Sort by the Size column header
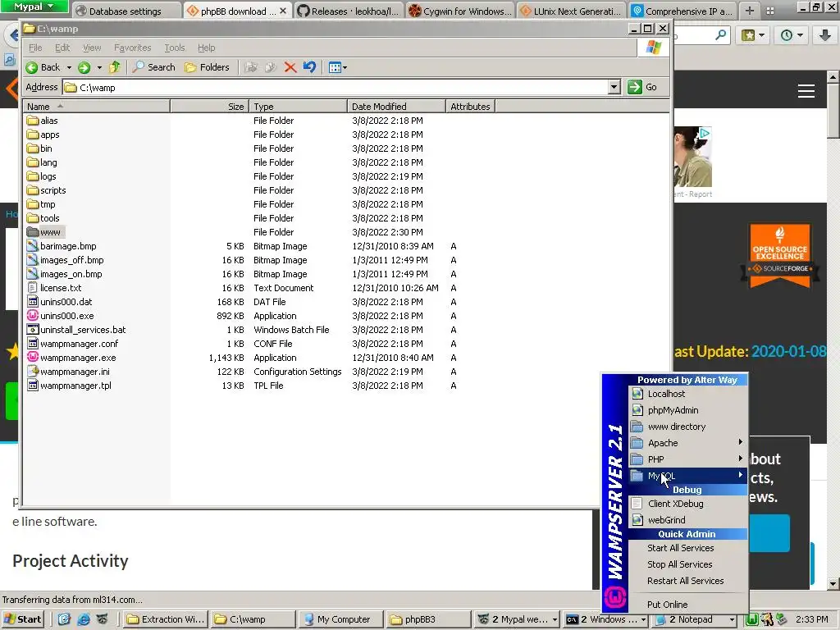The image size is (840, 630). [x=210, y=107]
